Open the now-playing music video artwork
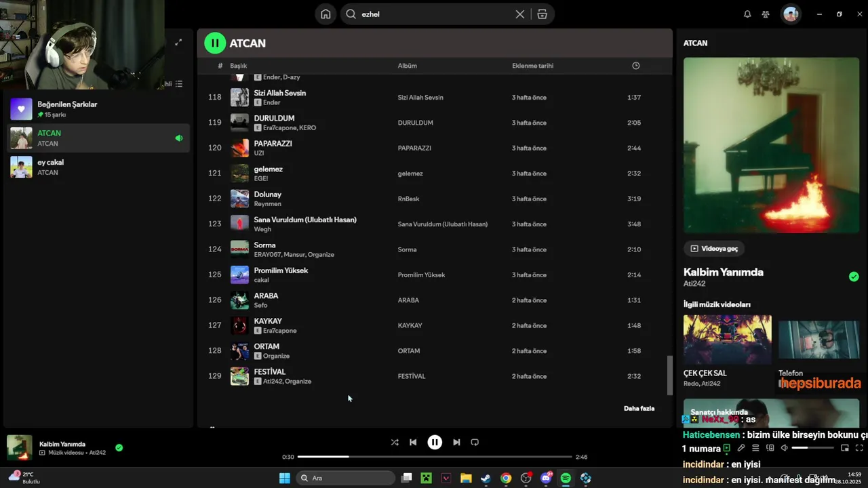 pyautogui.click(x=771, y=145)
